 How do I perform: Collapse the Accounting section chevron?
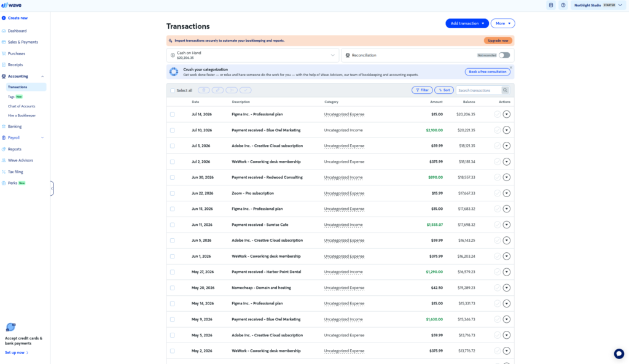click(42, 76)
